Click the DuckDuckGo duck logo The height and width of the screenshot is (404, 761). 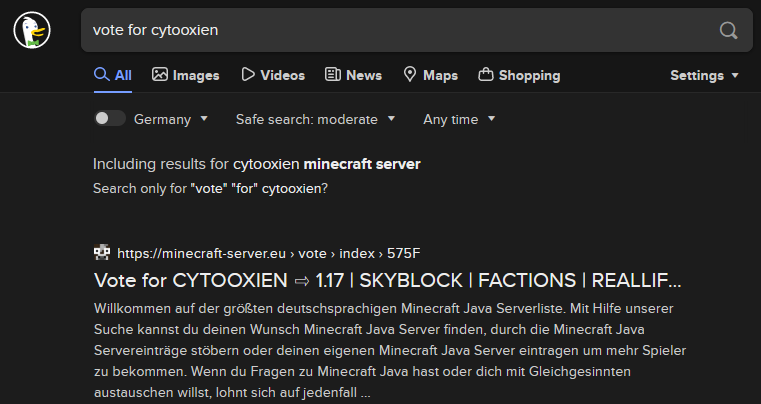32,30
